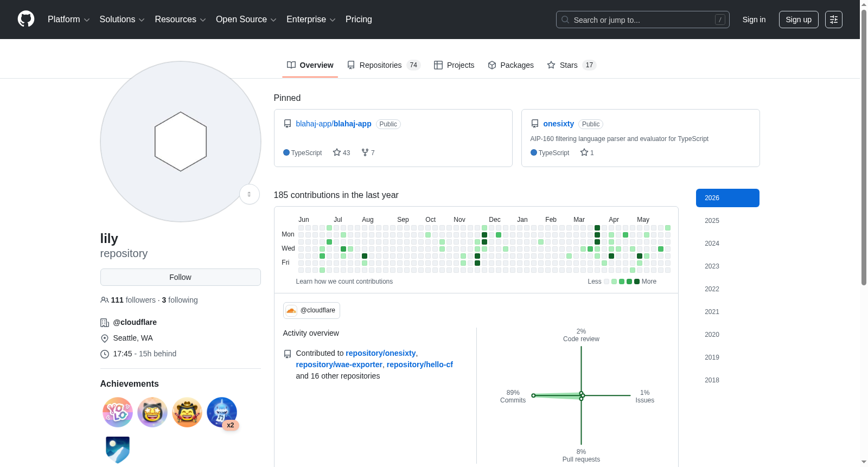Select the 2022 contribution year
868x467 pixels.
pos(727,289)
